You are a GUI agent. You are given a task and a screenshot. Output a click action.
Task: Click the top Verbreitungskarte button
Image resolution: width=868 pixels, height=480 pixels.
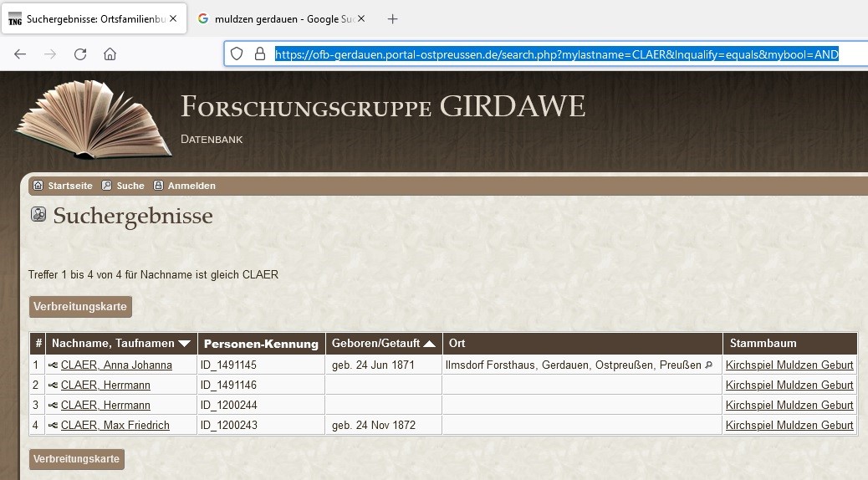click(x=80, y=307)
